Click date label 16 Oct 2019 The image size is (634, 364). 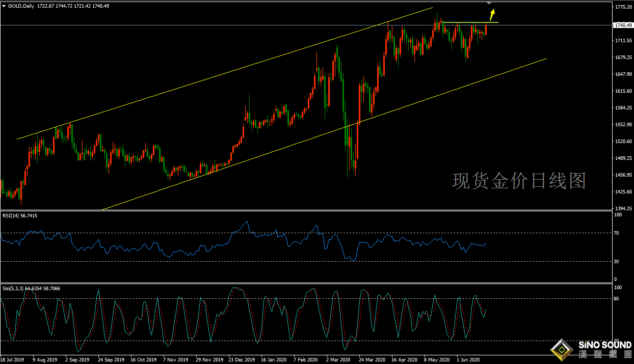coord(144,359)
